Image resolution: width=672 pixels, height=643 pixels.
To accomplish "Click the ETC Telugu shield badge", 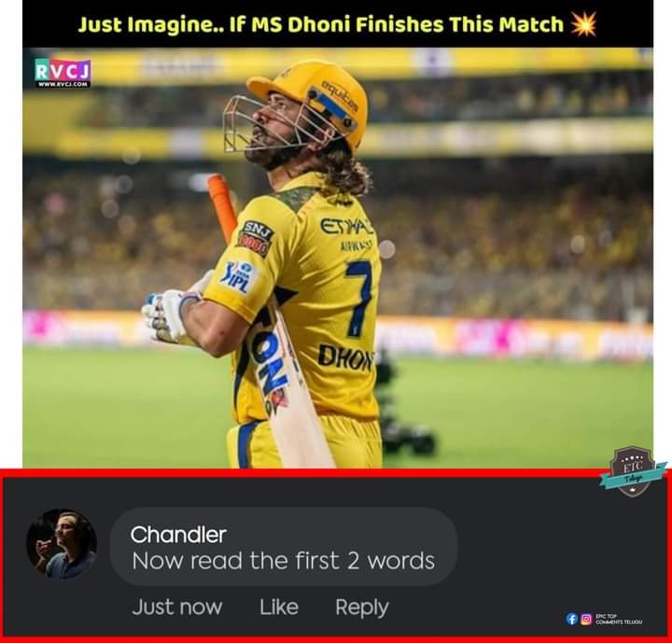I will coord(633,472).
